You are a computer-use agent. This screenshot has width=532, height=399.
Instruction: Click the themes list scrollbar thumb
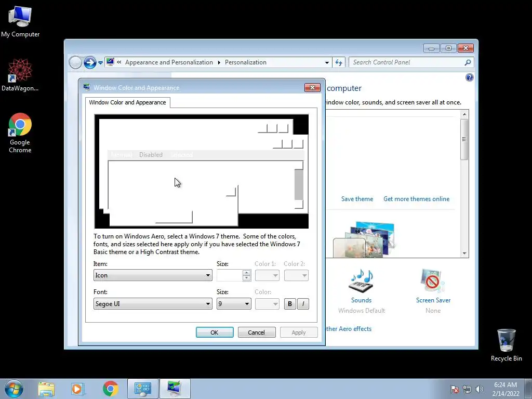pyautogui.click(x=464, y=139)
